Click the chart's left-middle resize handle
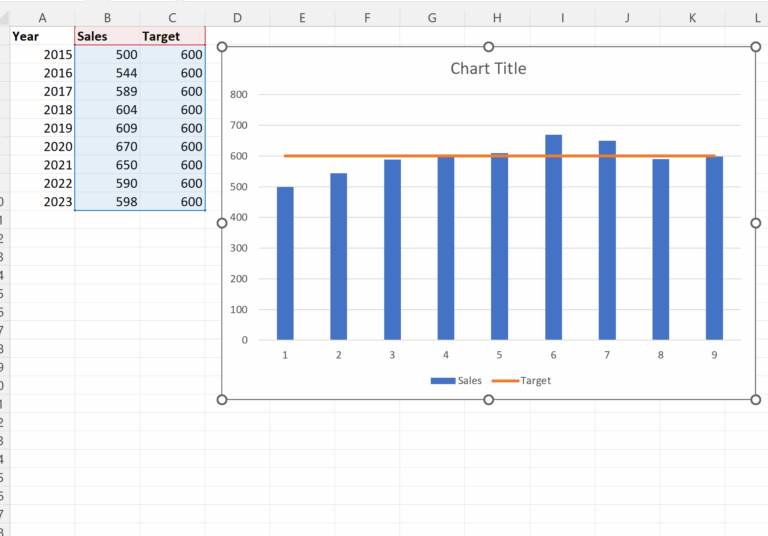The image size is (768, 536). pyautogui.click(x=222, y=223)
